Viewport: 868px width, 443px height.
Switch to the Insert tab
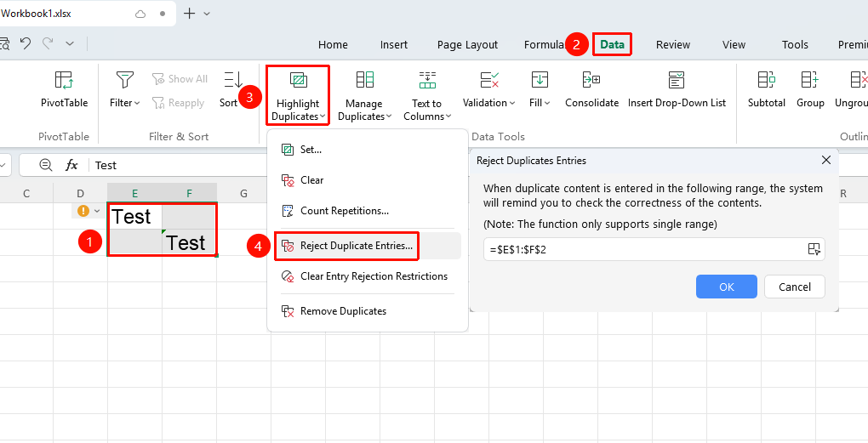(394, 45)
